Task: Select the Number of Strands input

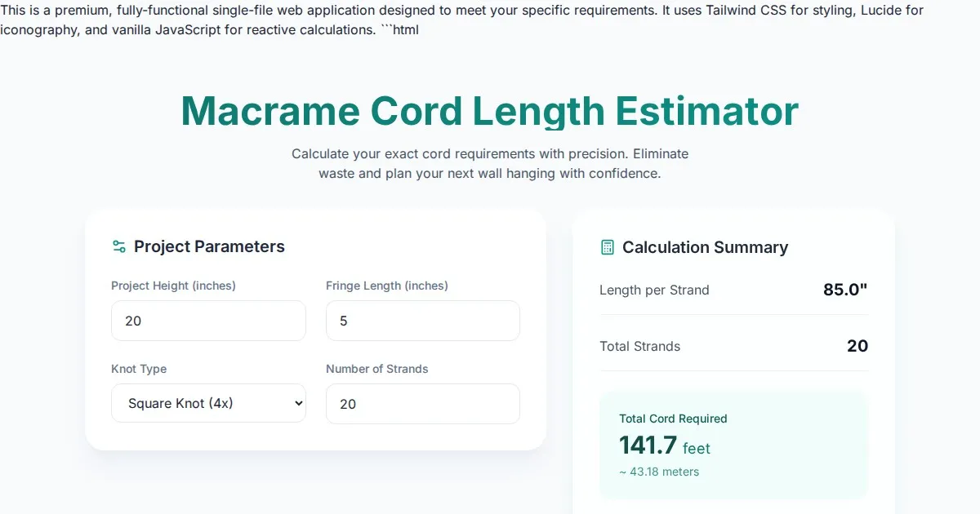Action: click(422, 404)
